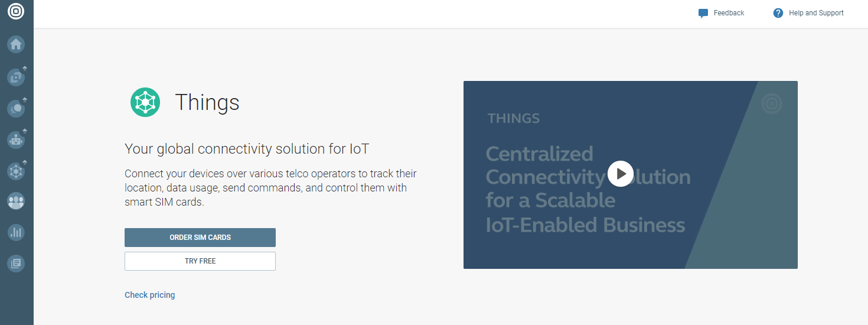The width and height of the screenshot is (868, 325).
Task: Open the people group sidebar icon
Action: pos(16,201)
